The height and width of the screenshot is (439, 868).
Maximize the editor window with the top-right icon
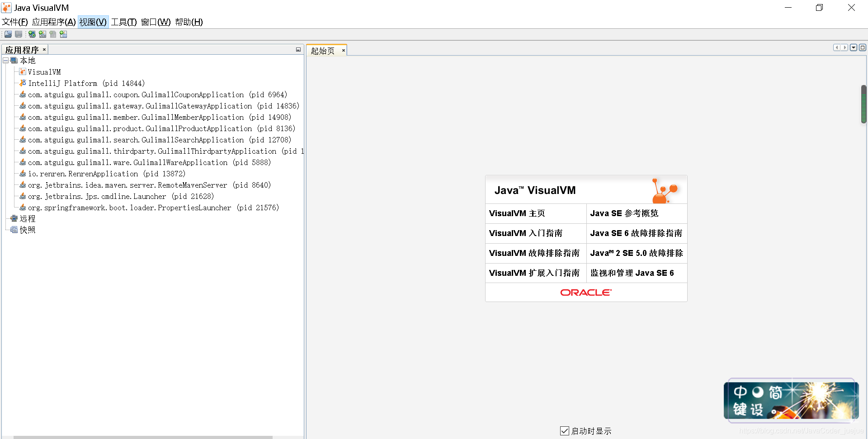click(863, 47)
